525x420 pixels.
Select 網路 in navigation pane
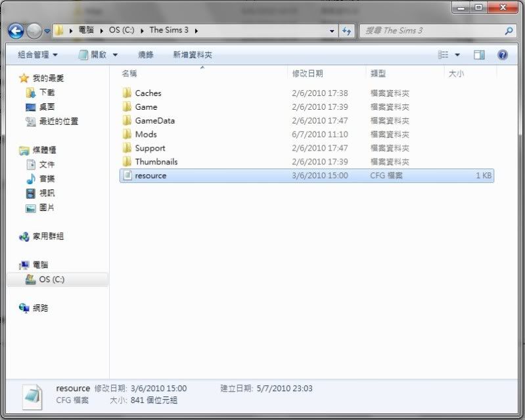pyautogui.click(x=40, y=308)
